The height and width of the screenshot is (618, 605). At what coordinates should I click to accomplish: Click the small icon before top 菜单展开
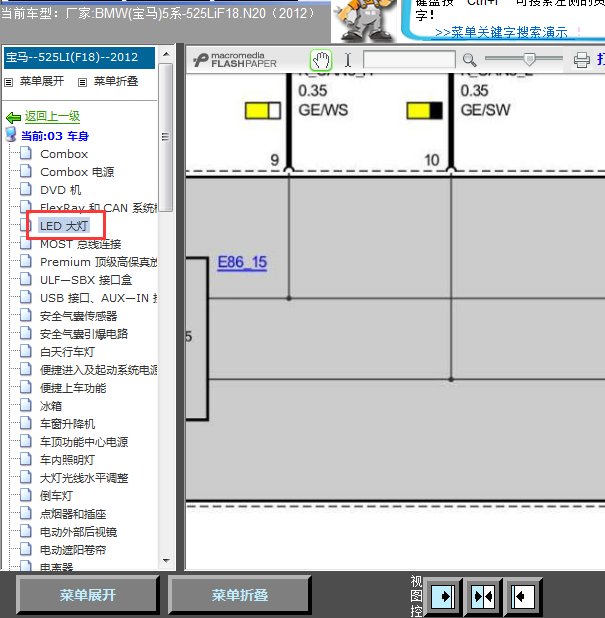click(9, 82)
